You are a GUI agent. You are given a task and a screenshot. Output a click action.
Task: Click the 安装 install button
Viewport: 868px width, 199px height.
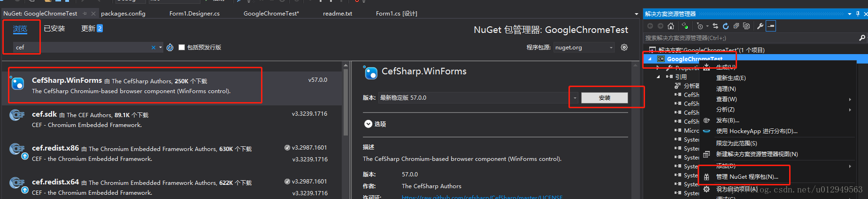coord(604,97)
